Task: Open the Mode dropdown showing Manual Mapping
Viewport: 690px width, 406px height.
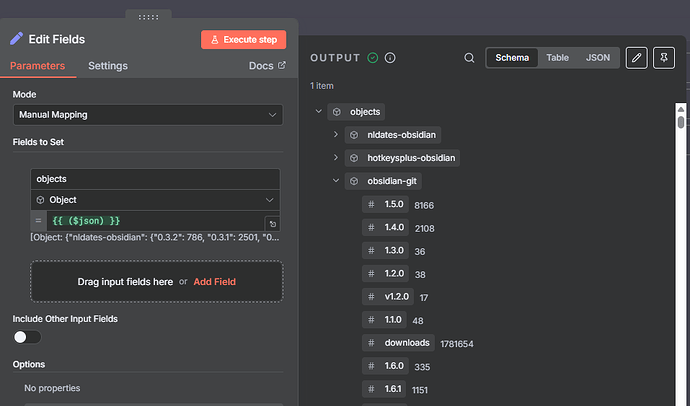Action: (x=147, y=115)
